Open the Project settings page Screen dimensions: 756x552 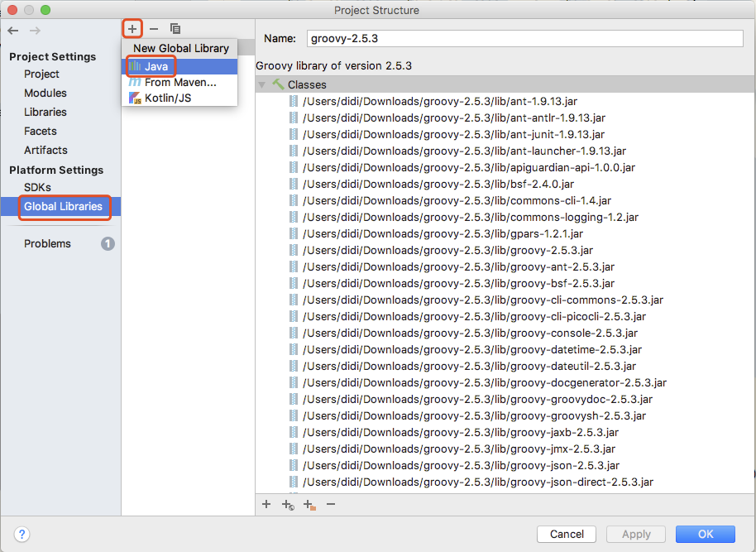click(41, 74)
